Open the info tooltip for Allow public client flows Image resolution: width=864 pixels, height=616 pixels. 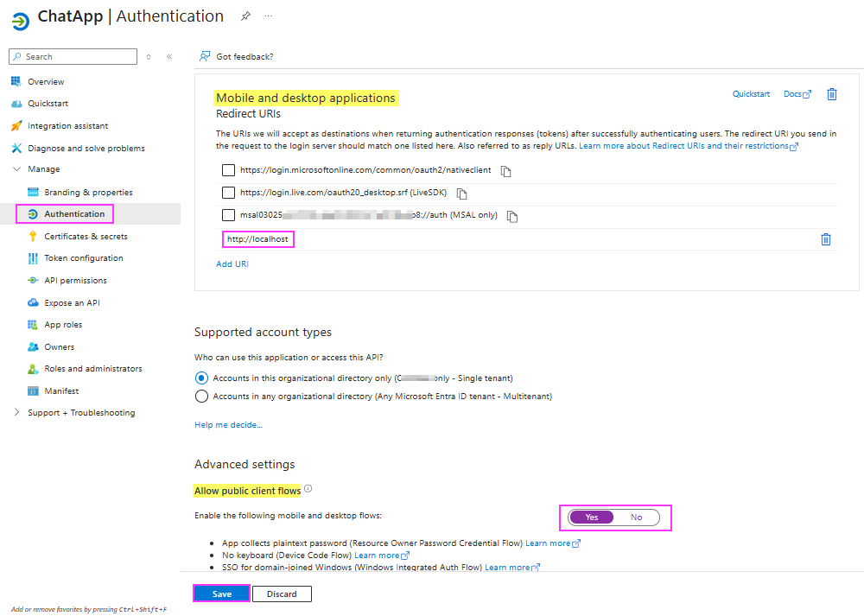coord(308,489)
